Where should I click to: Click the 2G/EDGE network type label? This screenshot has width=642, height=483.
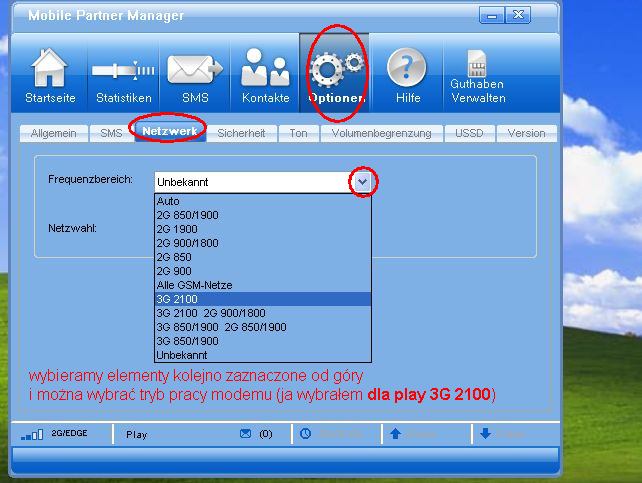pyautogui.click(x=69, y=433)
